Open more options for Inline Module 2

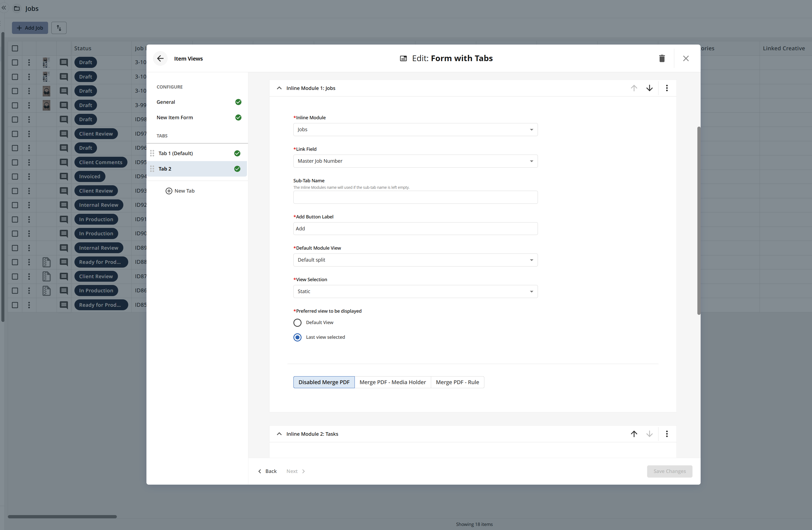tap(667, 434)
